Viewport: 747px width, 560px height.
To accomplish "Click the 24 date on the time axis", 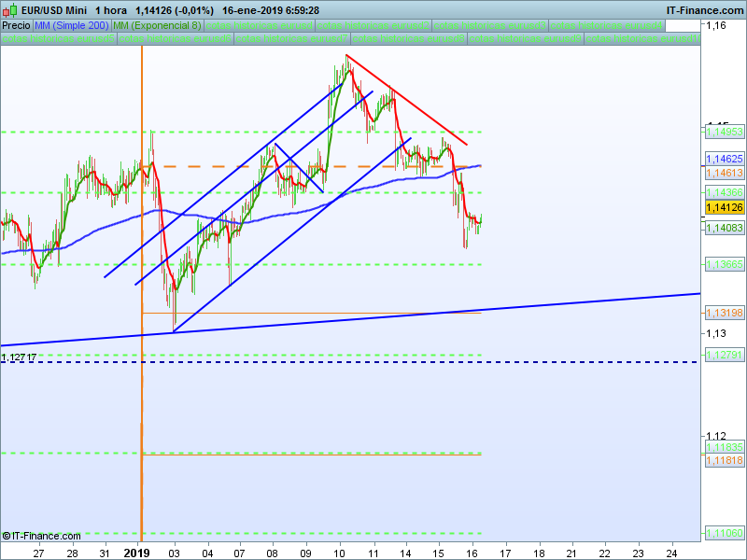I will tap(671, 553).
